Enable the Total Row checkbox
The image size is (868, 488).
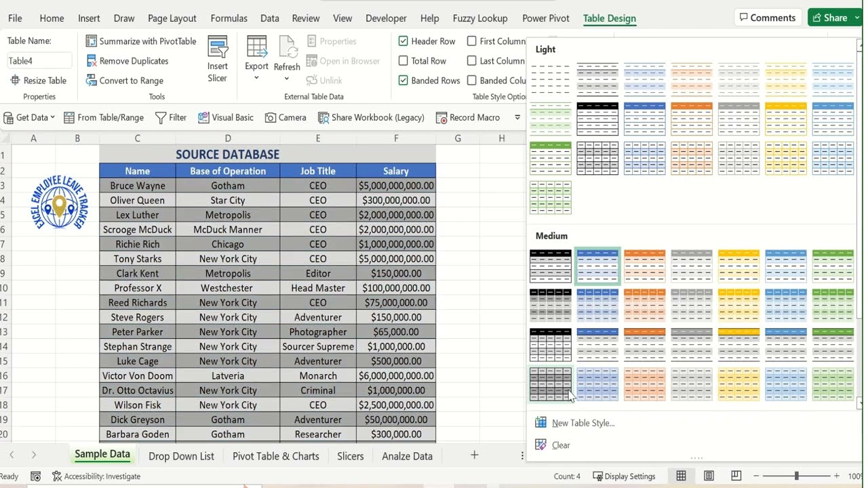pyautogui.click(x=403, y=61)
